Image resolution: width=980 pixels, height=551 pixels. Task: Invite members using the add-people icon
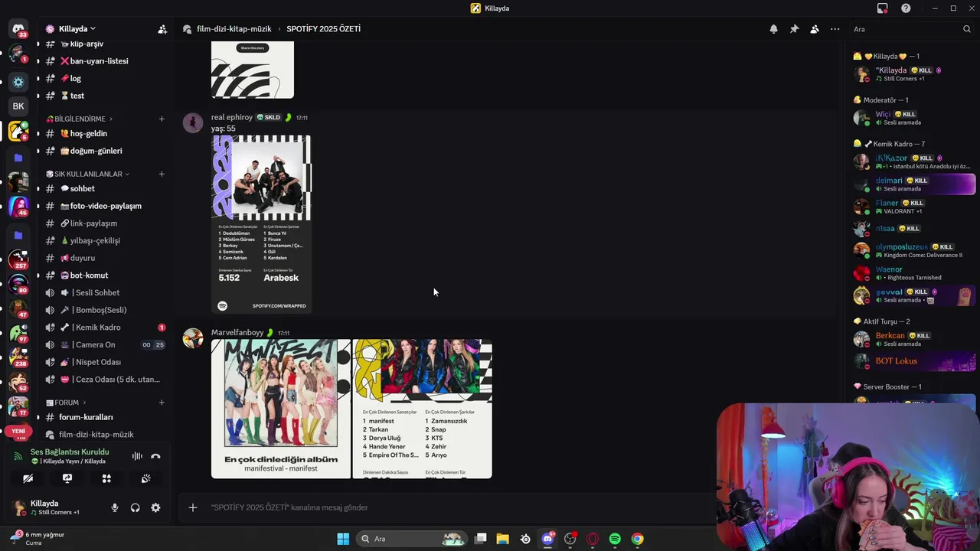(162, 29)
